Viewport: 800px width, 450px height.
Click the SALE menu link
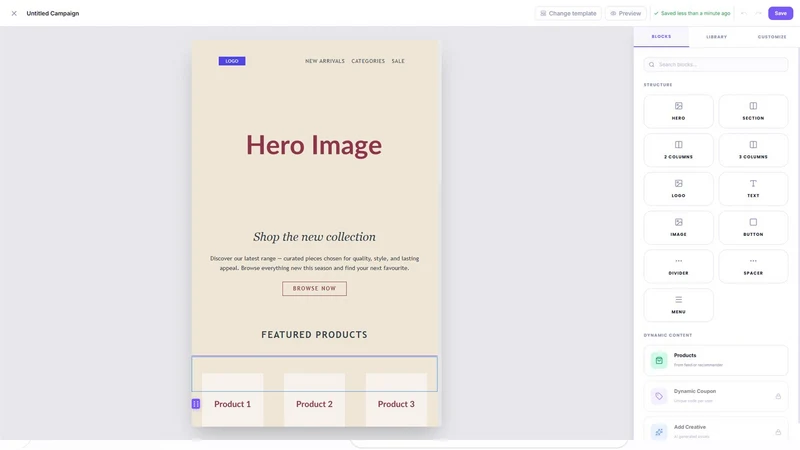(x=398, y=61)
